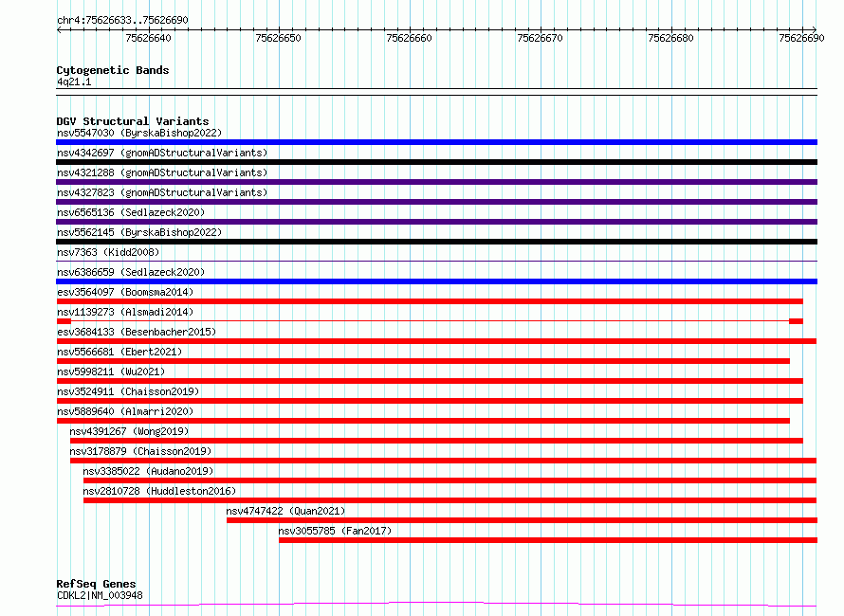Click the black bar under nsv4342697
The image size is (844, 616).
pos(436,162)
